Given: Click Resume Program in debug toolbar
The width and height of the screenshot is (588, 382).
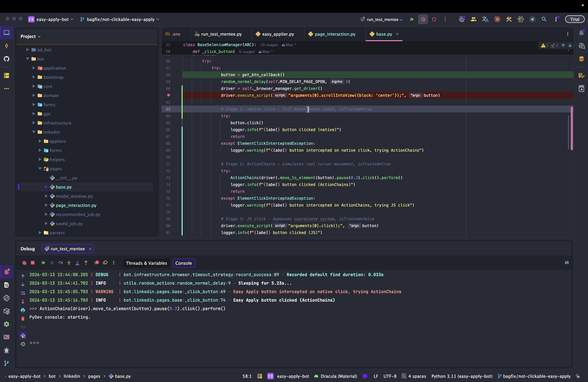Looking at the screenshot, I should tap(43, 263).
